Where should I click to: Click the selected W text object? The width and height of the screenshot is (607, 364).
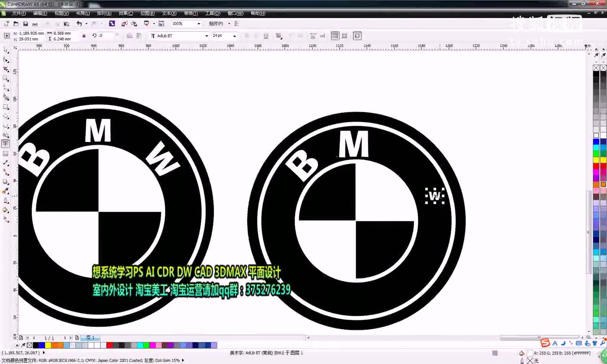tap(435, 196)
